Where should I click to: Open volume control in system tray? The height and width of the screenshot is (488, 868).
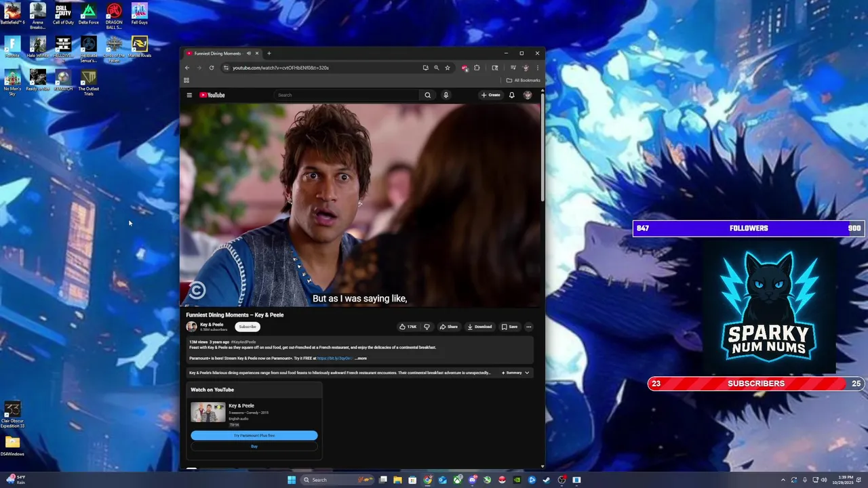(x=824, y=480)
